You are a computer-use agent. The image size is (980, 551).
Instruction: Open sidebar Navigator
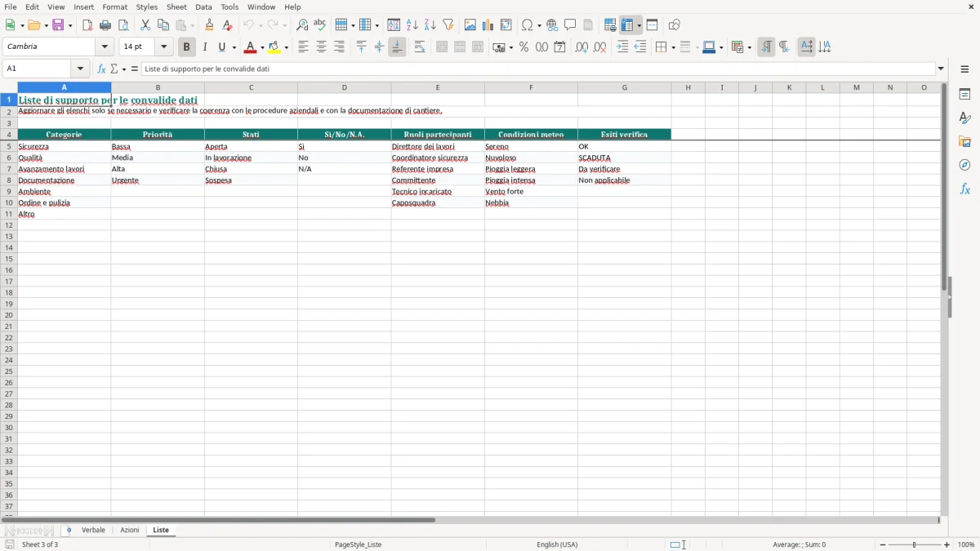click(964, 165)
